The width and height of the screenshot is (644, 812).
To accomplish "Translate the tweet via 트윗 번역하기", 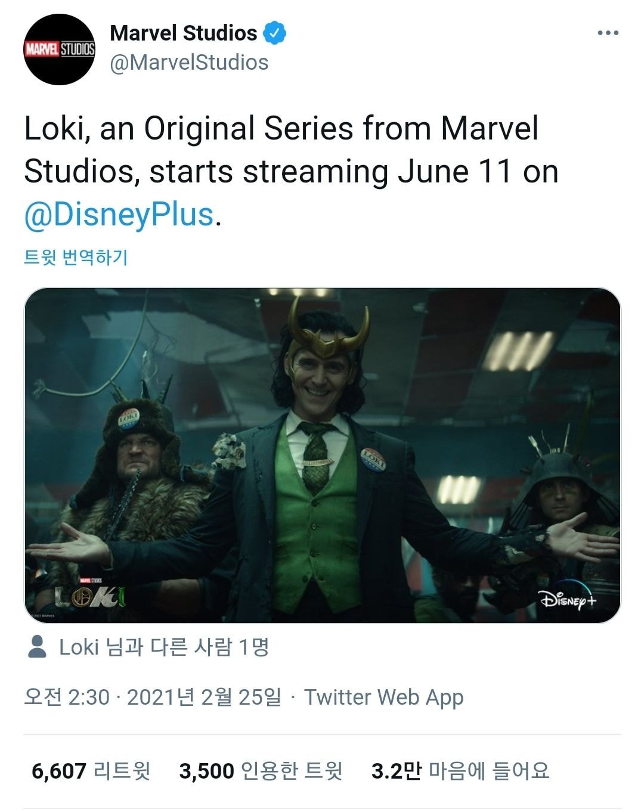I will click(x=76, y=258).
